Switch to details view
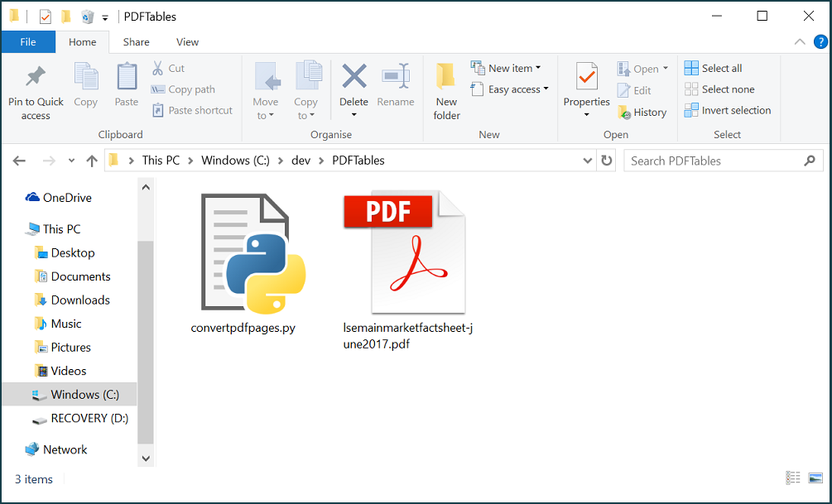Screen dimensions: 832x504 pos(792,478)
